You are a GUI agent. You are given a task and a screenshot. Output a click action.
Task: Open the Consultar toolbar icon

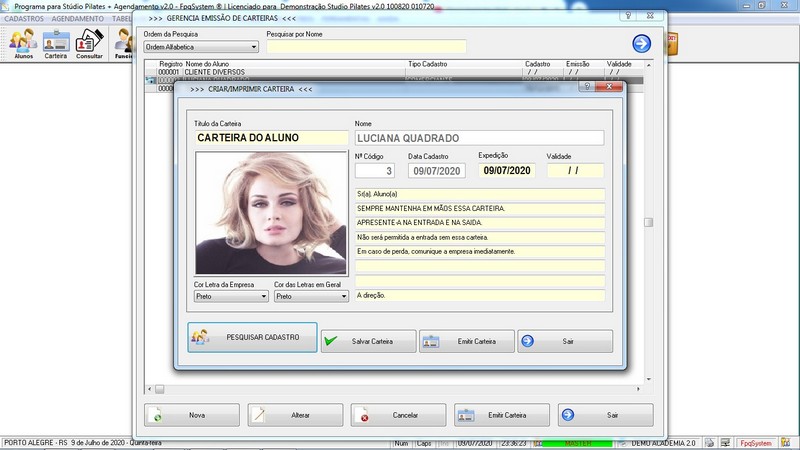point(89,43)
